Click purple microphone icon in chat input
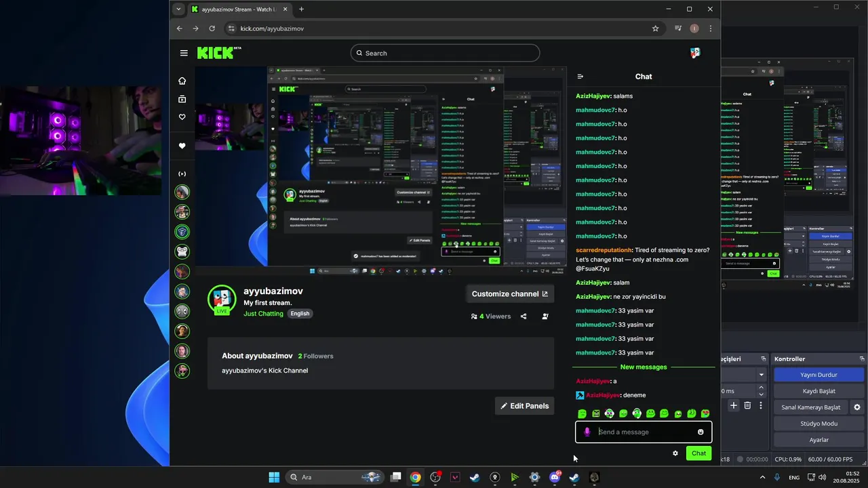 point(587,432)
